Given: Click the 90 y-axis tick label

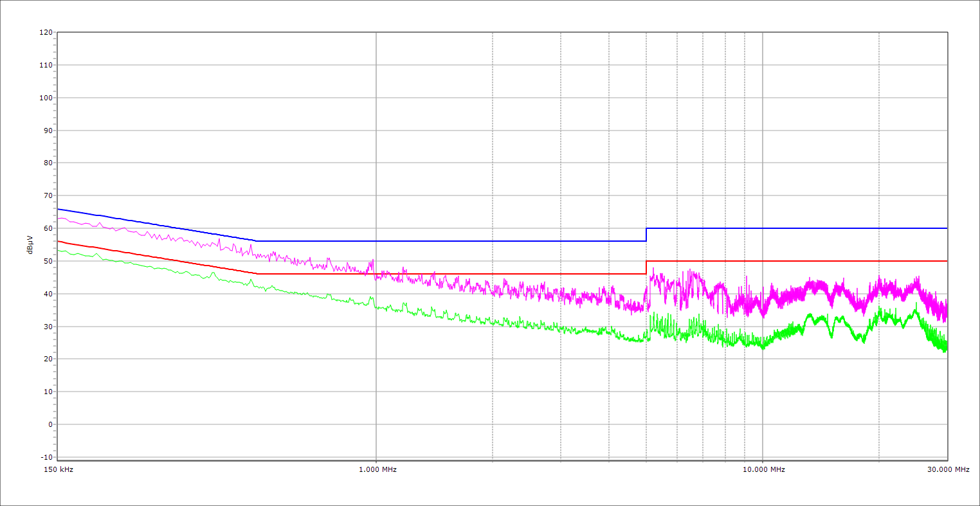Looking at the screenshot, I should pyautogui.click(x=48, y=131).
